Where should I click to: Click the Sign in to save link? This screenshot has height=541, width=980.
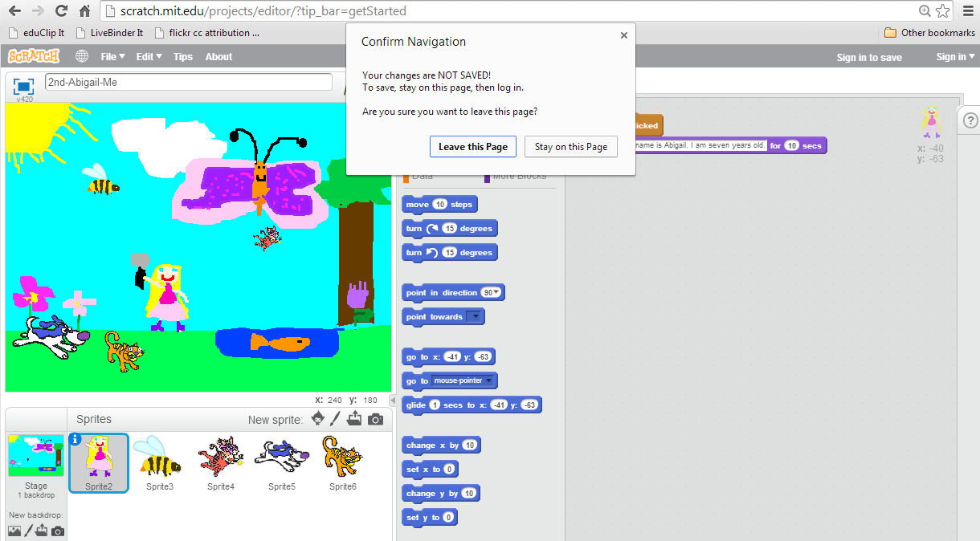coord(868,56)
